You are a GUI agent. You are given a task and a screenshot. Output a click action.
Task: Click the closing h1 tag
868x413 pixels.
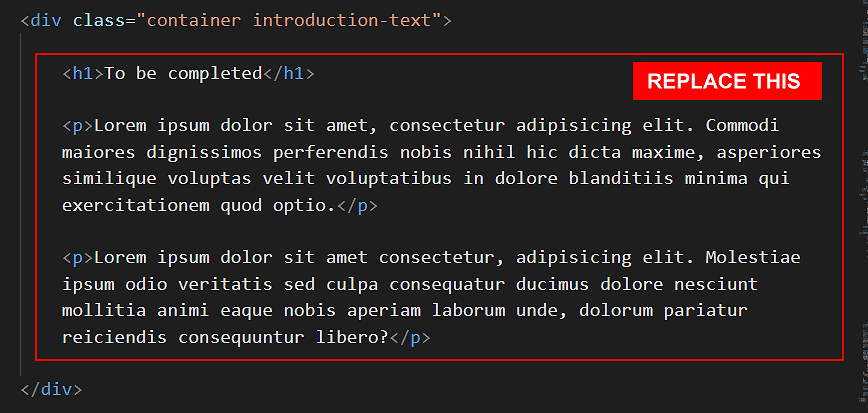[288, 73]
